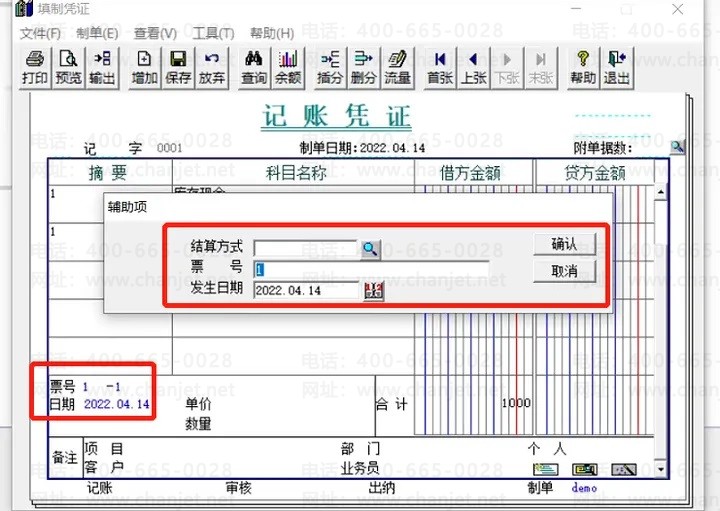The image size is (720, 511).
Task: Add a new voucher with 增加
Action: [144, 67]
